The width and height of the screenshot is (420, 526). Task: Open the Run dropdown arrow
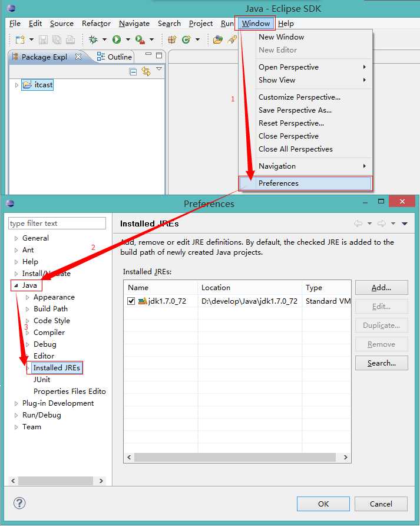128,40
